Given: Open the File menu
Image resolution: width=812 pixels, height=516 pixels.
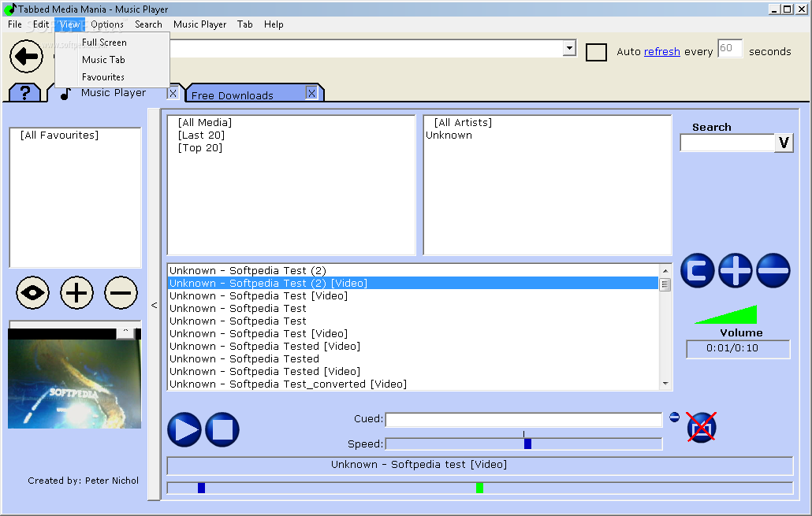Looking at the screenshot, I should [x=15, y=24].
